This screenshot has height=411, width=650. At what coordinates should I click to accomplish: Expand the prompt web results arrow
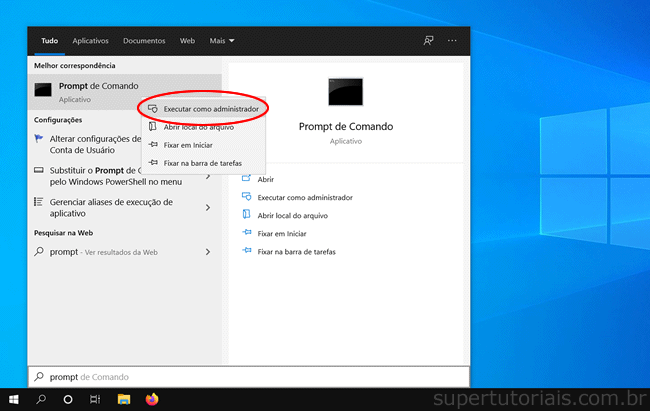coord(208,252)
